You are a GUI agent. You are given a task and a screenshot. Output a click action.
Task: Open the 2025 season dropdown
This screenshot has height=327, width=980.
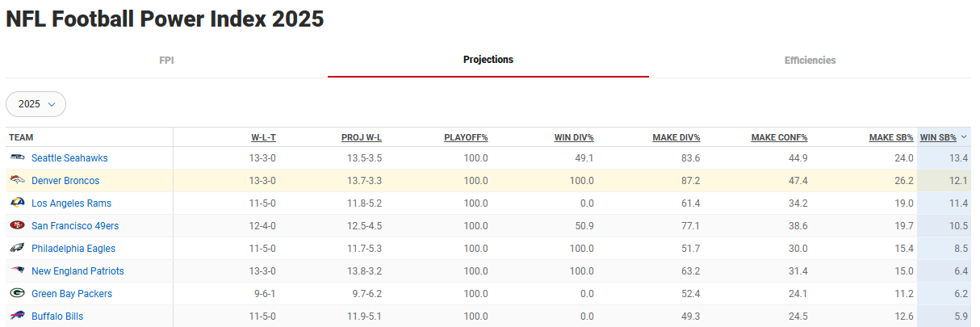[36, 104]
